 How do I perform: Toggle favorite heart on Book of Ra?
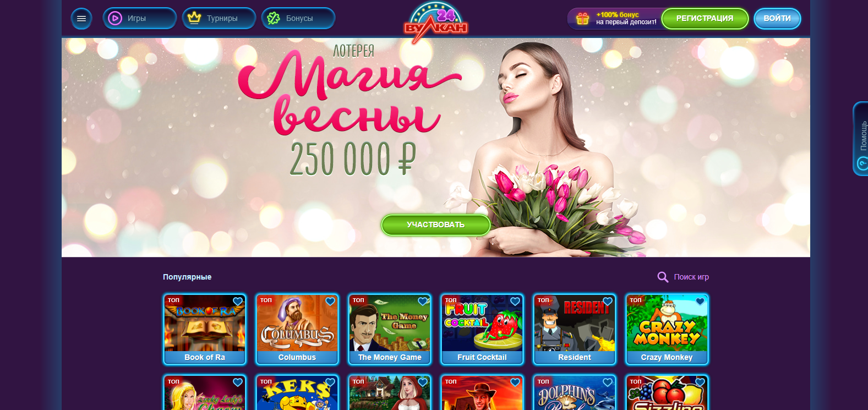click(x=238, y=301)
